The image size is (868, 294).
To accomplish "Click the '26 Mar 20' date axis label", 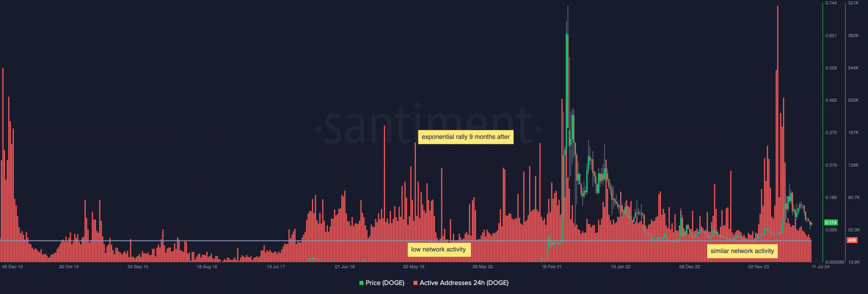I will [483, 267].
